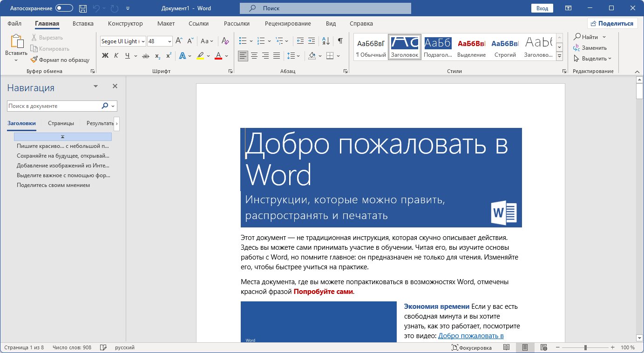The width and height of the screenshot is (644, 353).
Task: Open the Рецензирование tab
Action: 288,24
